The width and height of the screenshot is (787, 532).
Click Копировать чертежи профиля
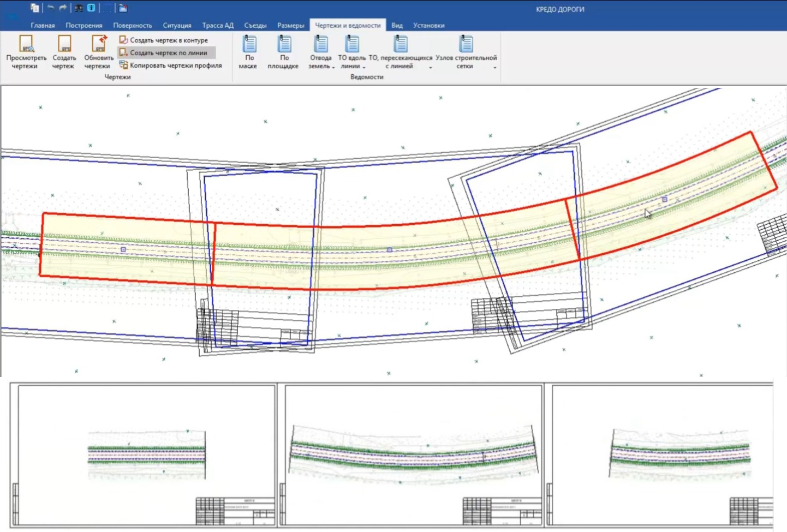170,65
